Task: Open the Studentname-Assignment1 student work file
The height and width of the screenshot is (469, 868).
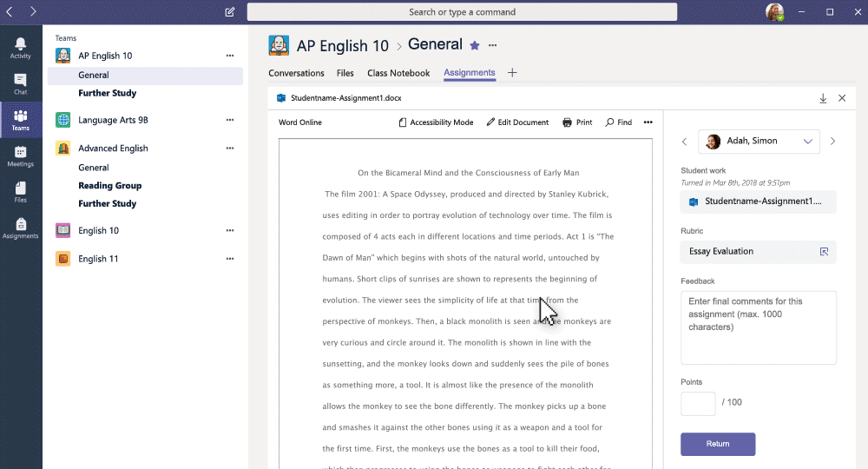Action: (x=759, y=201)
